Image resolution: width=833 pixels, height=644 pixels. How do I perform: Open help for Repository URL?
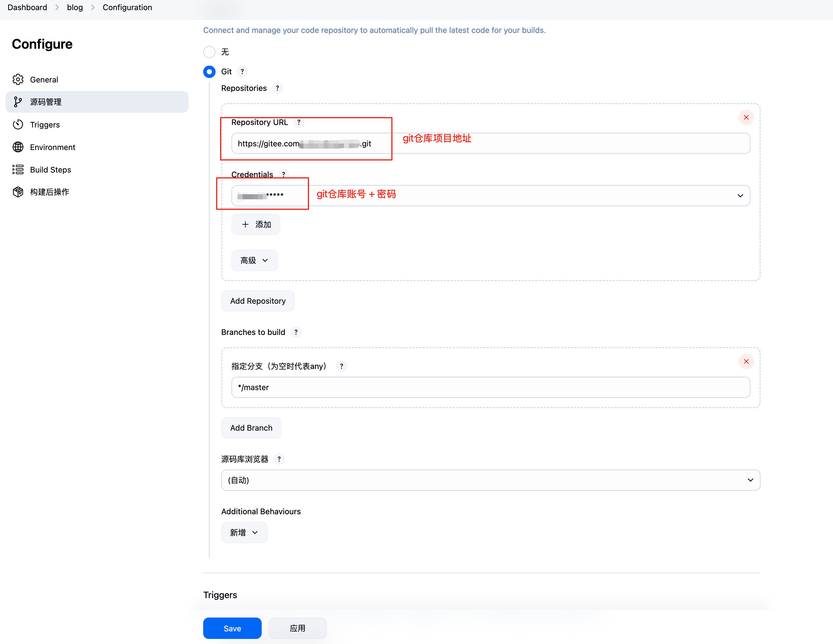(299, 122)
